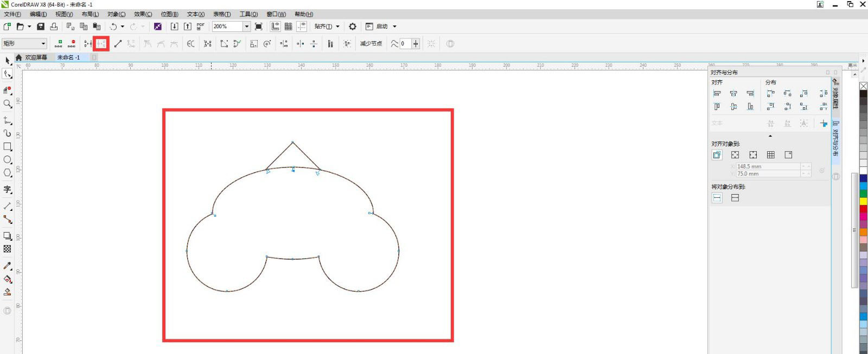Open the 矩形 selection mode dropdown

pos(43,44)
